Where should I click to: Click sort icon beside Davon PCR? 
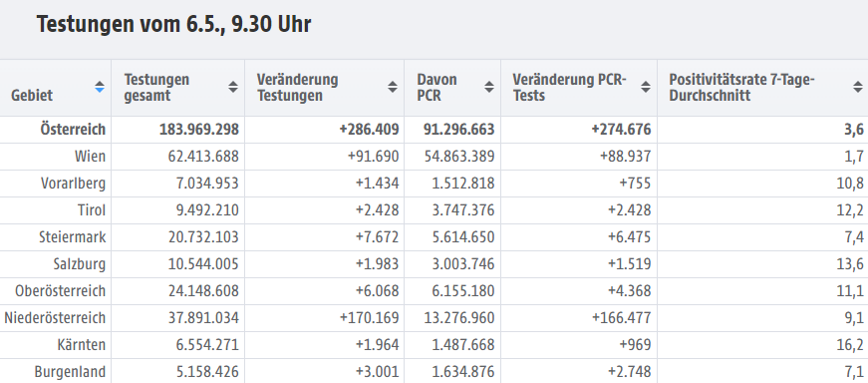point(488,87)
